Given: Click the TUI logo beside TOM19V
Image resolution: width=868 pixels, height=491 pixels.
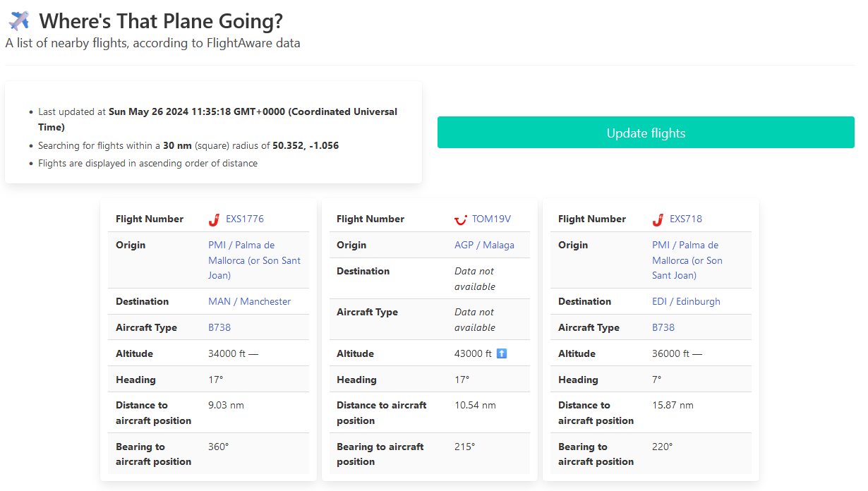Looking at the screenshot, I should pos(461,219).
